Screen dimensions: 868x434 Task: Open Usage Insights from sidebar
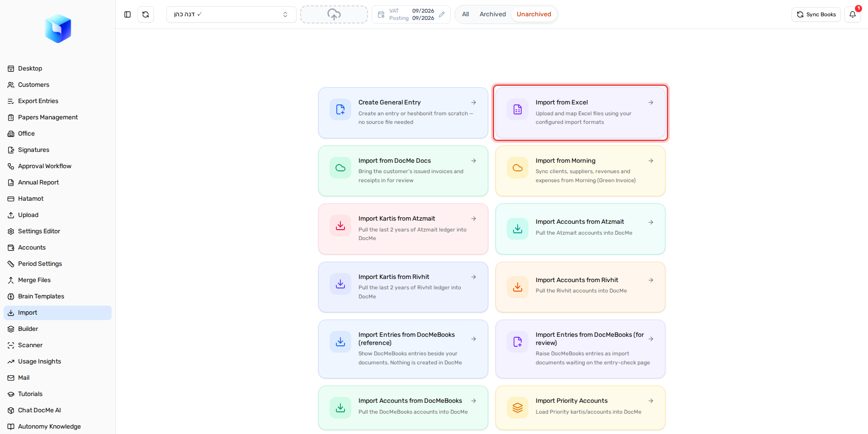coord(57,362)
